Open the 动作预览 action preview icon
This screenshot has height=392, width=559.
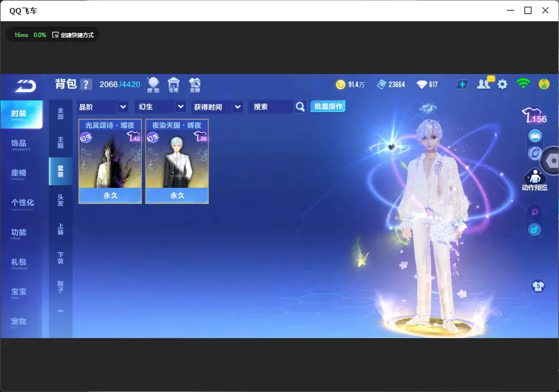pyautogui.click(x=534, y=180)
